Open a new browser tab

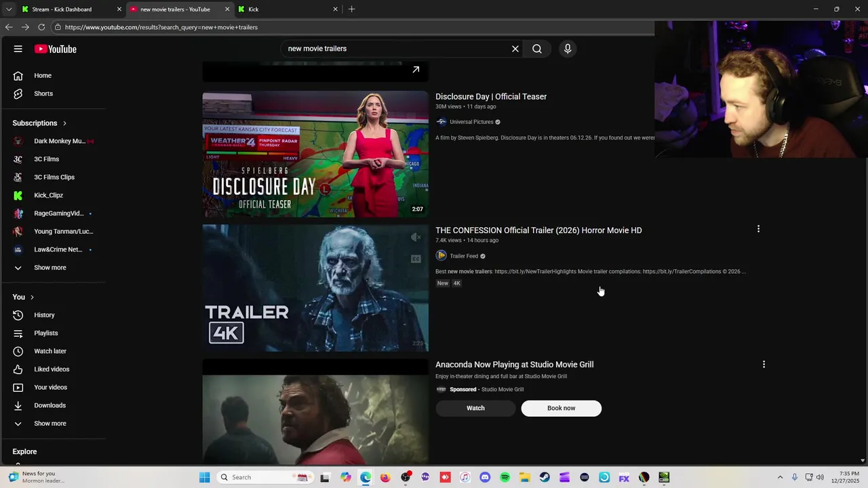[x=351, y=9]
